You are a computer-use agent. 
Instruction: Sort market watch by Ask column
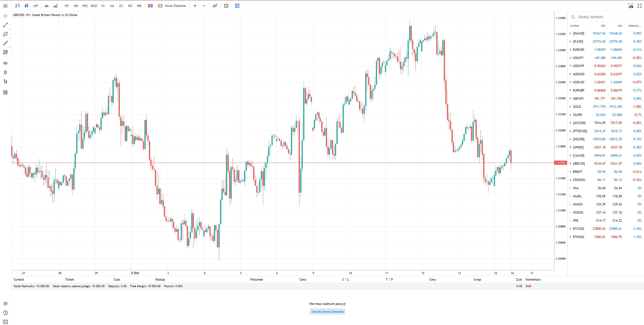(620, 26)
